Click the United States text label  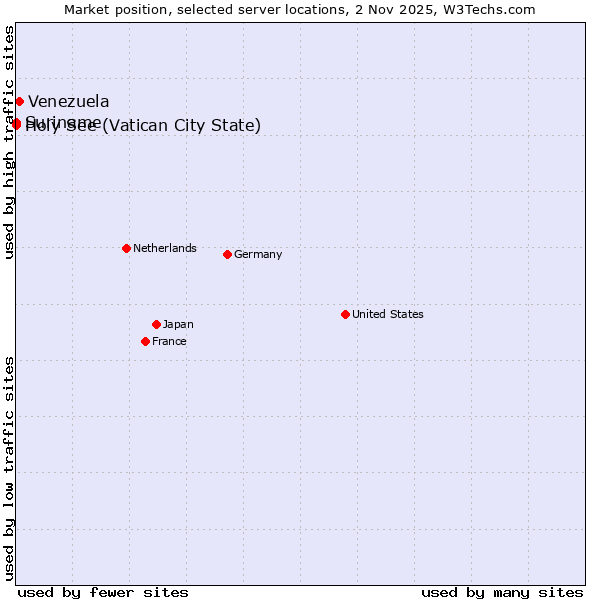[x=387, y=314]
